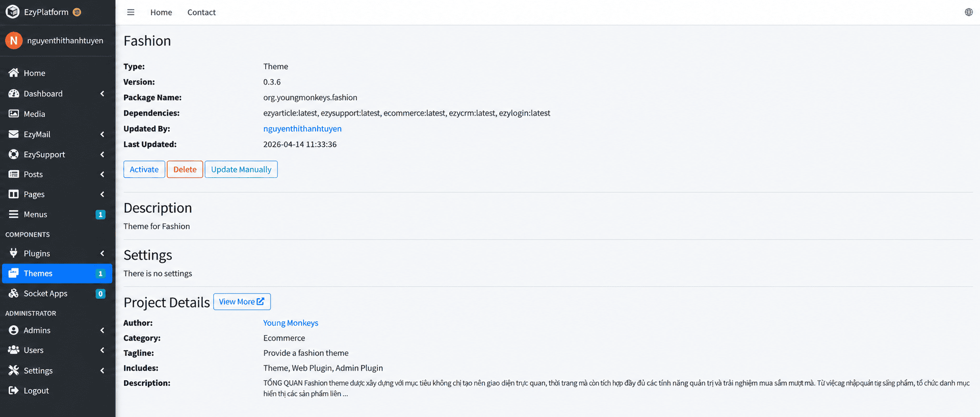Screen dimensions: 980x417
Task: Expand the EzySupport submenu chevron
Action: (102, 154)
